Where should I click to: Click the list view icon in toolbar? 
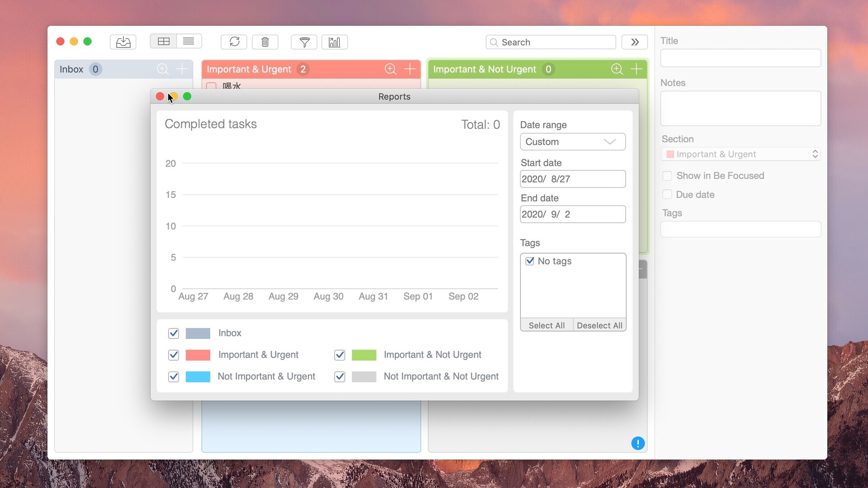tap(189, 42)
